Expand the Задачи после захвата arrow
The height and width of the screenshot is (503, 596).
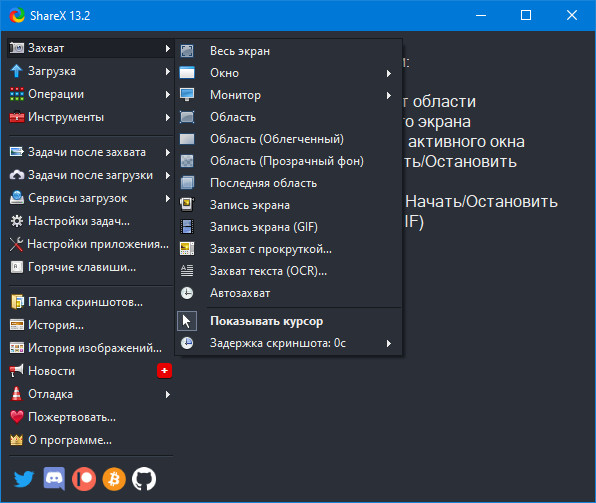coord(167,152)
